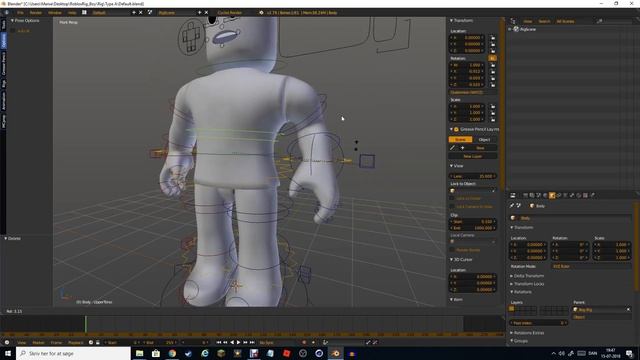
Task: Click the Blender logo icon in the info header
Action: (261, 13)
